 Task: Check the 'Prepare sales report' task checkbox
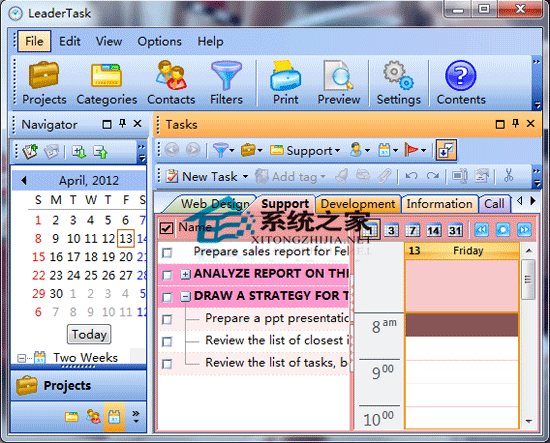tap(167, 252)
